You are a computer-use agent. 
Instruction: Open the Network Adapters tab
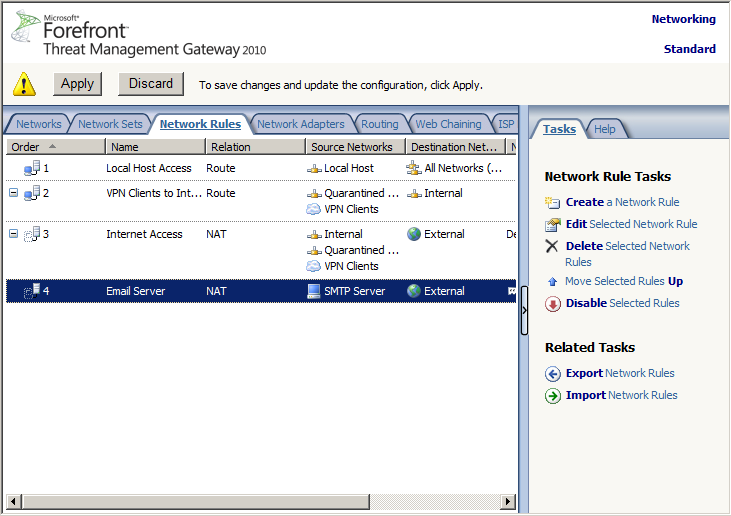click(301, 124)
